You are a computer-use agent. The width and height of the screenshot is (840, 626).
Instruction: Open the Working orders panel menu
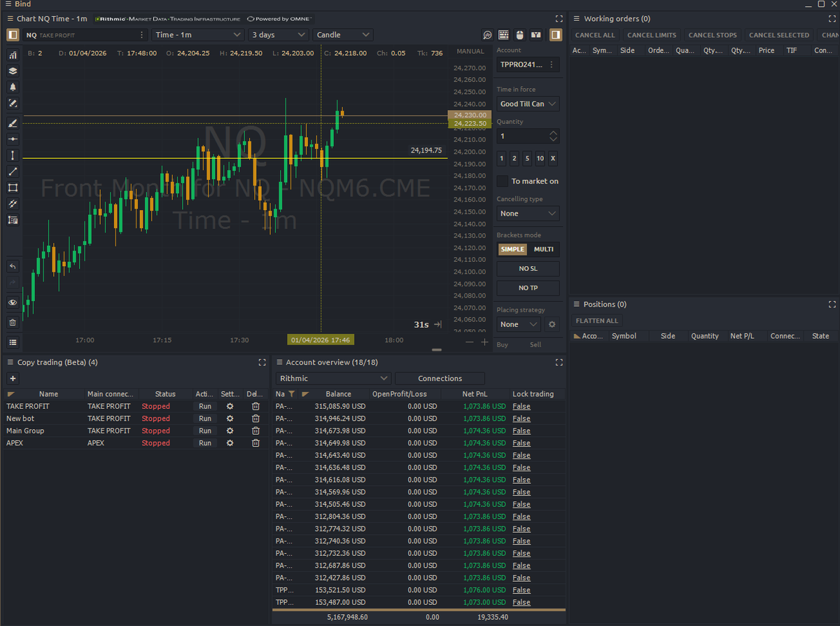click(577, 19)
